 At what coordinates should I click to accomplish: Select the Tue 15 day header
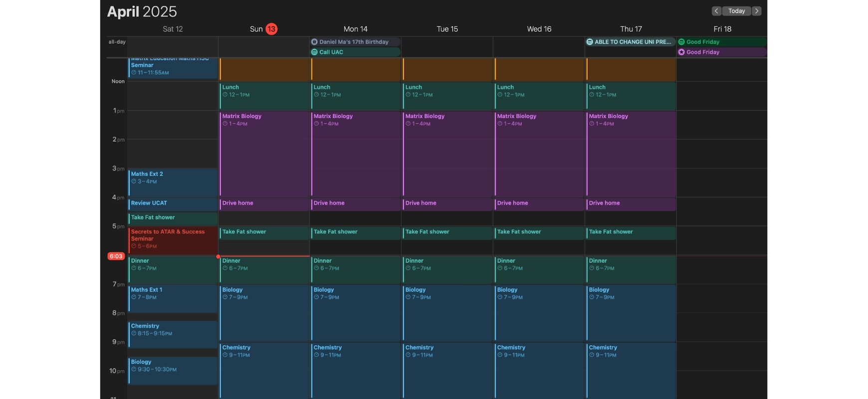tap(447, 29)
